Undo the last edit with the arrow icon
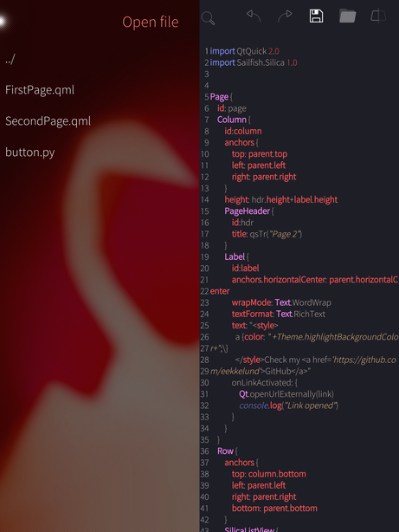The width and height of the screenshot is (399, 532). (254, 16)
